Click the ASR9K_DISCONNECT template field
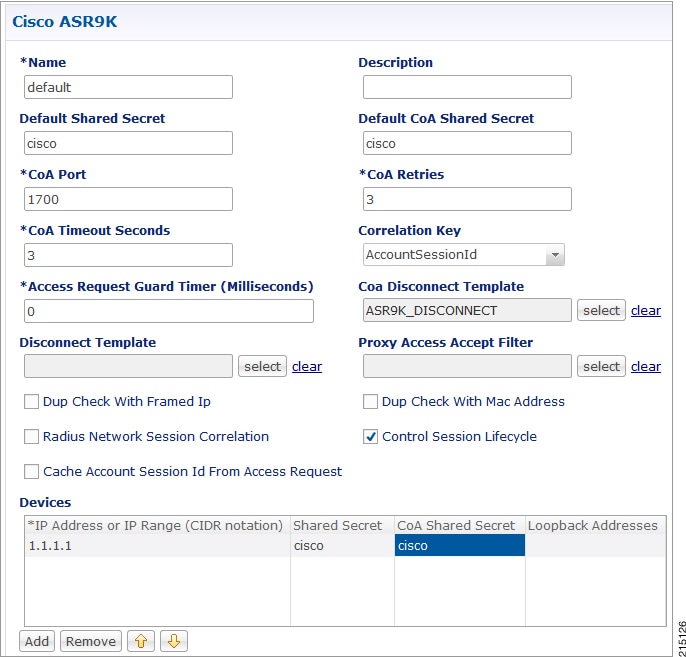 click(x=467, y=311)
